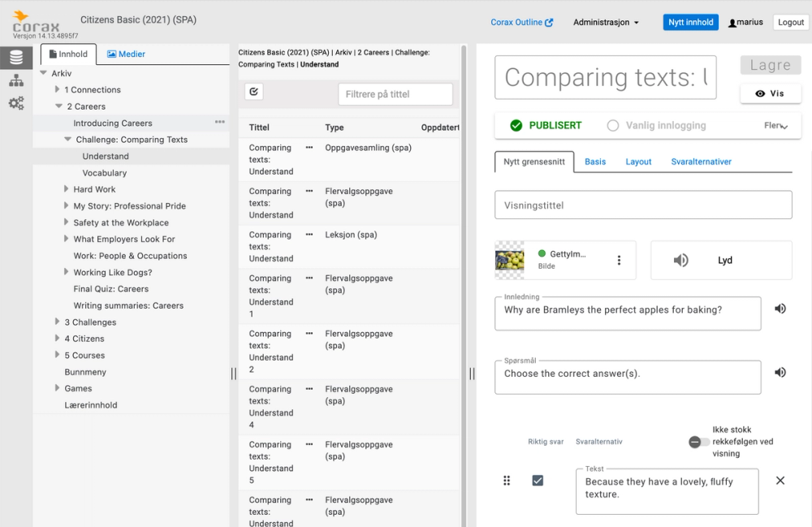Open the settings gears icon in sidebar
Screen dimensions: 812x527
(x=16, y=103)
